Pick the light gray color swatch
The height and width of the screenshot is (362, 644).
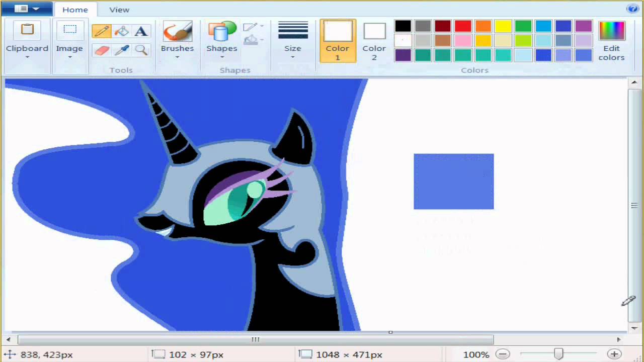(x=423, y=41)
